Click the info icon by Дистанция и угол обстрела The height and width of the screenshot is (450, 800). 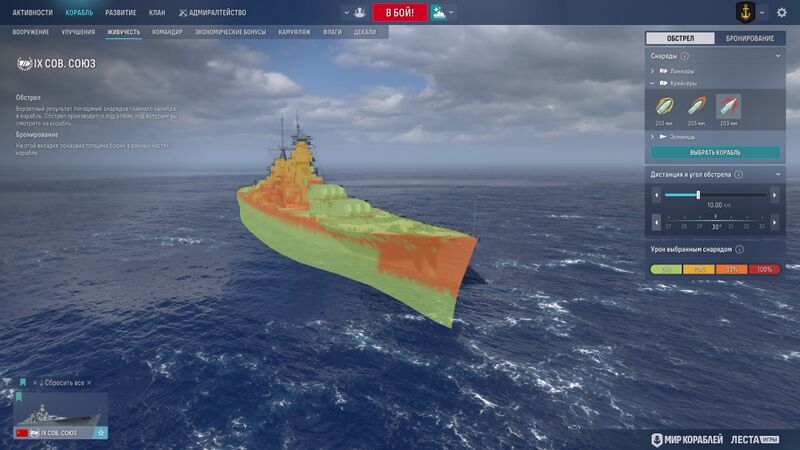click(x=738, y=174)
